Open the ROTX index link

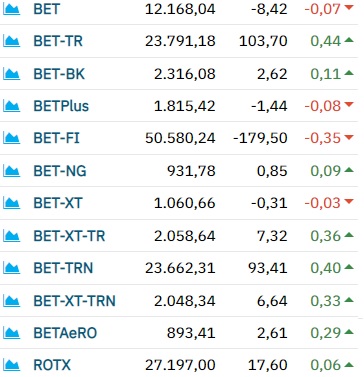pyautogui.click(x=52, y=365)
